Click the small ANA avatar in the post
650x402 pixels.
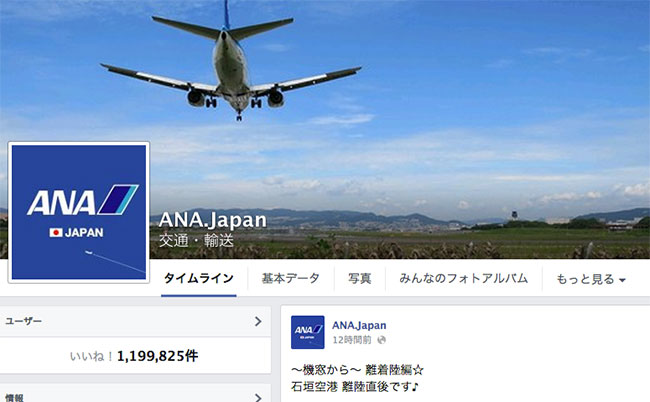(x=308, y=332)
